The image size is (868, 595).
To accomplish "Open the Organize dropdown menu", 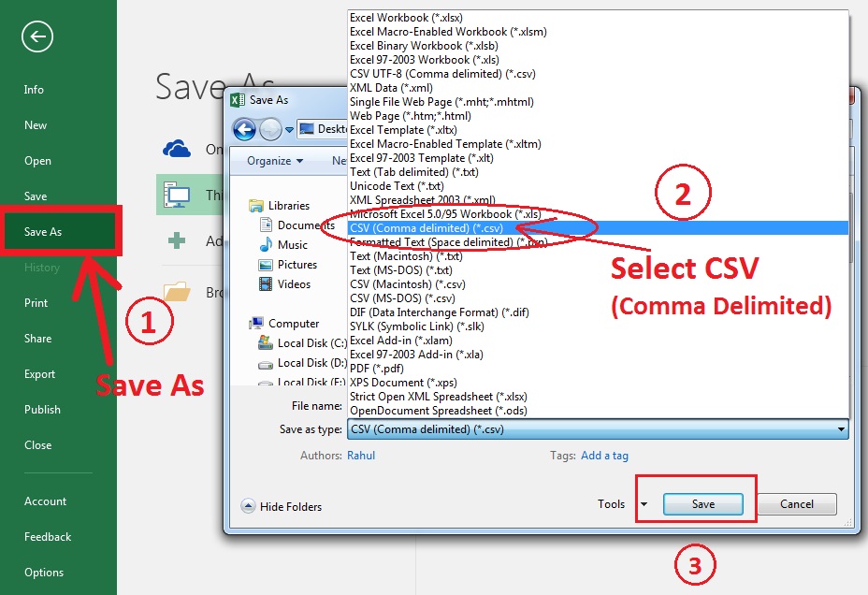I will point(275,161).
